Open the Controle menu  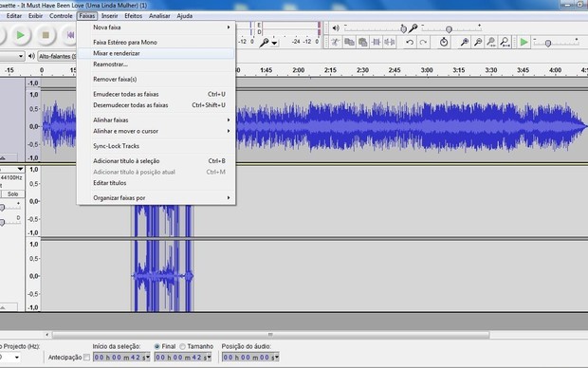(61, 16)
